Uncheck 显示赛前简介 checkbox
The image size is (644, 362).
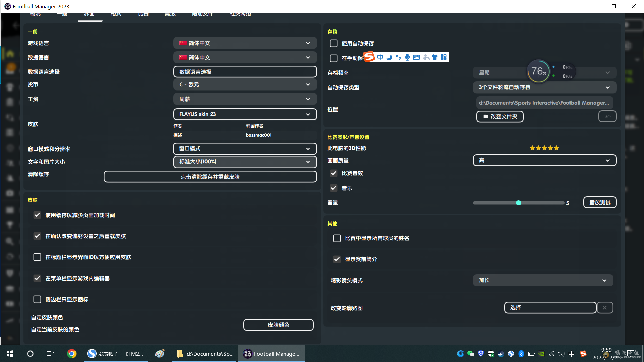click(337, 259)
